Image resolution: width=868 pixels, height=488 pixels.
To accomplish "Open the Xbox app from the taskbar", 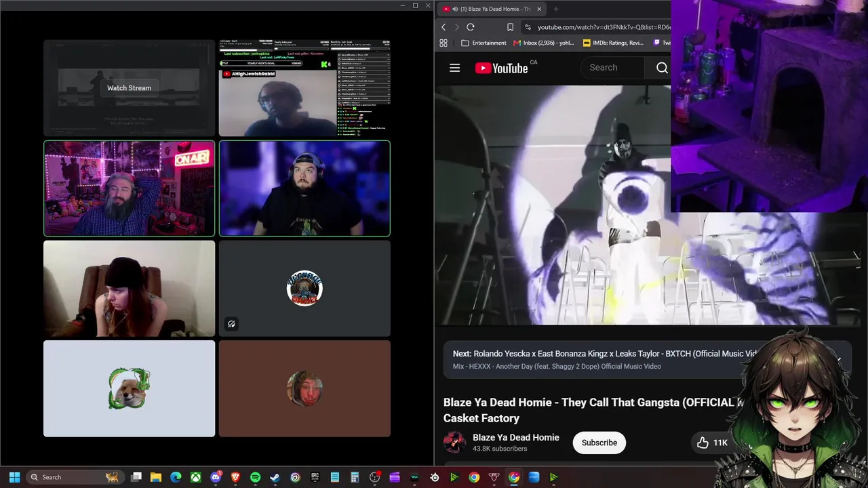I will [195, 477].
